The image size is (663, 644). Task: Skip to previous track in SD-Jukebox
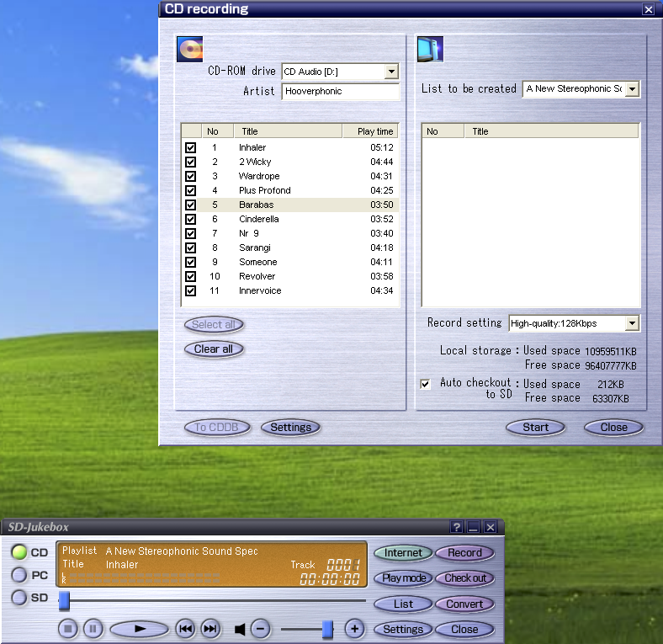(x=185, y=629)
